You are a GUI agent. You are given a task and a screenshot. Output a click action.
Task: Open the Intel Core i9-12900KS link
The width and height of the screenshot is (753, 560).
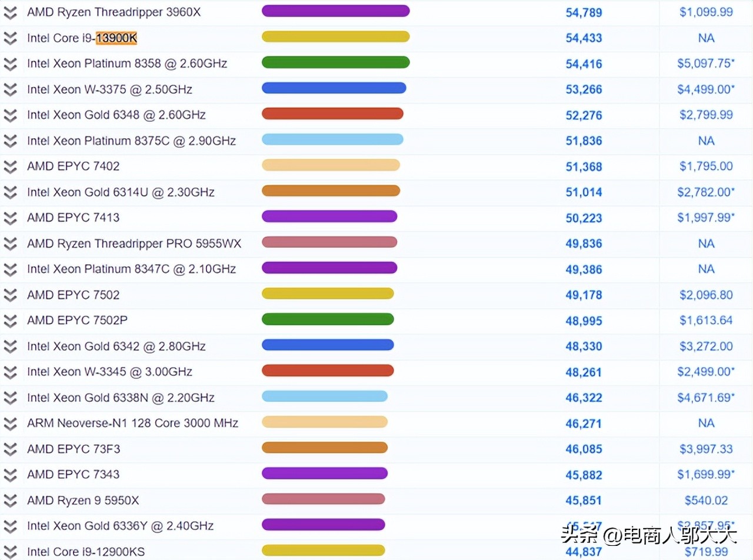(86, 551)
